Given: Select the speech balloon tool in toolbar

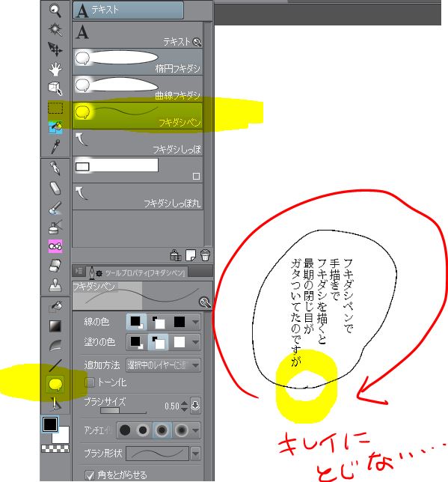Looking at the screenshot, I should point(55,385).
